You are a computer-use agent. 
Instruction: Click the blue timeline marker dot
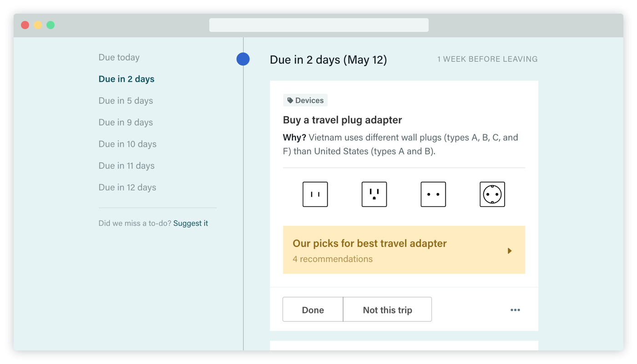coord(243,59)
